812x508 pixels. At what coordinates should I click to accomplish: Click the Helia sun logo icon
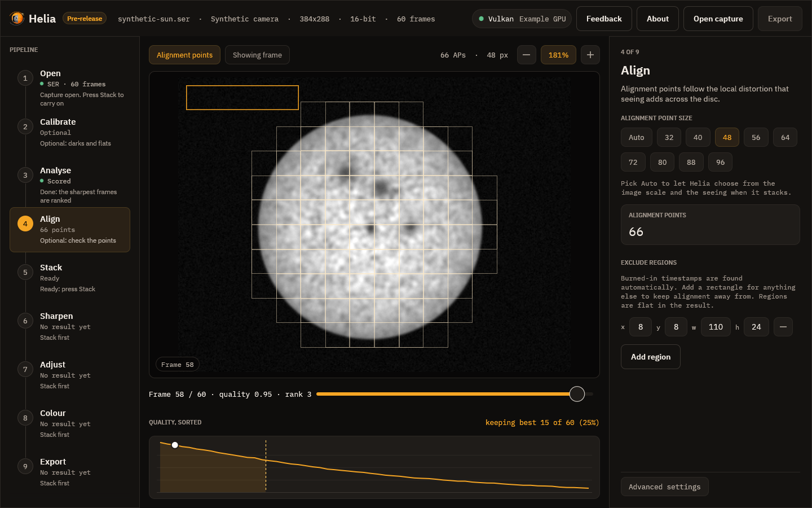pyautogui.click(x=17, y=19)
